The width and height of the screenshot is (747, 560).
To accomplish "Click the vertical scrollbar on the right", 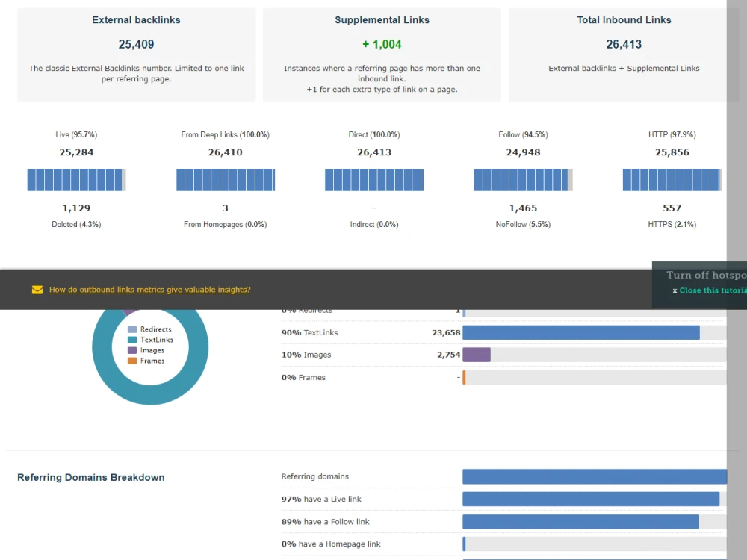I will (x=737, y=280).
